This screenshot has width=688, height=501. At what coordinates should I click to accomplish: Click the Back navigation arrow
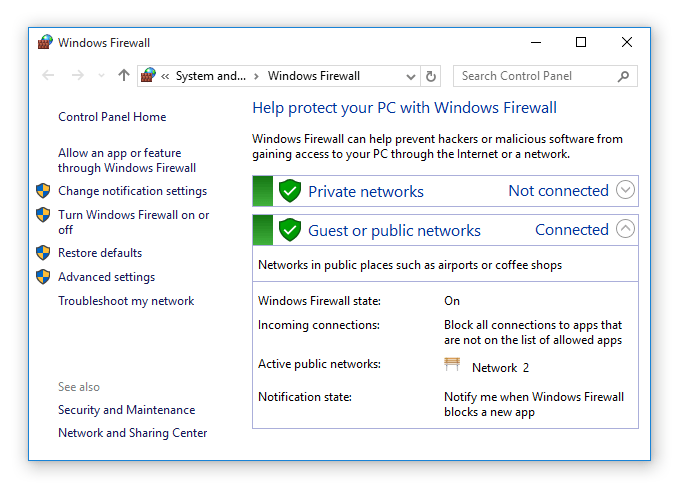(49, 76)
